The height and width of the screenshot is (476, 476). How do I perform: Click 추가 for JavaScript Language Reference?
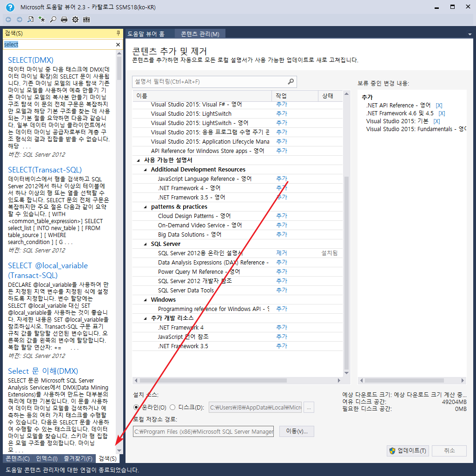[281, 178]
